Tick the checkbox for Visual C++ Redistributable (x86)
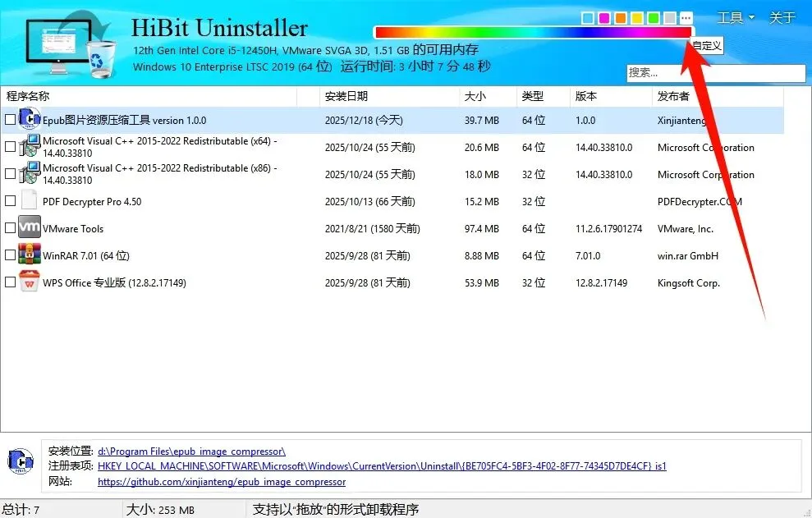The image size is (812, 518). (10, 173)
